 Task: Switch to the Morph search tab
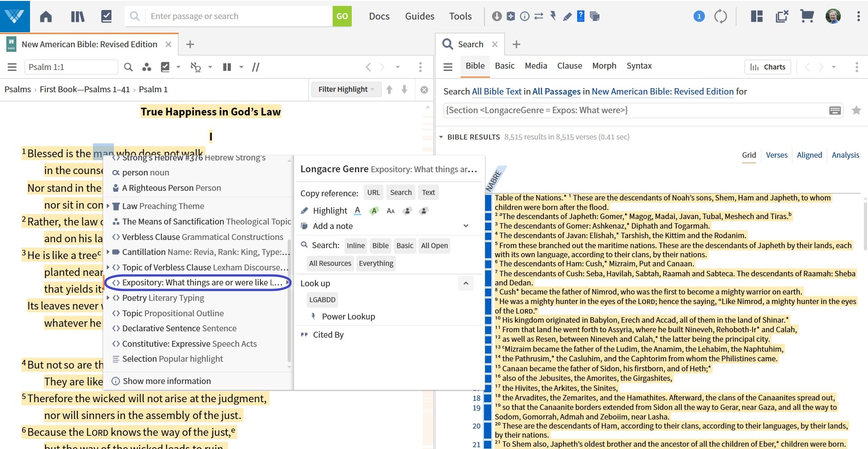pyautogui.click(x=604, y=66)
